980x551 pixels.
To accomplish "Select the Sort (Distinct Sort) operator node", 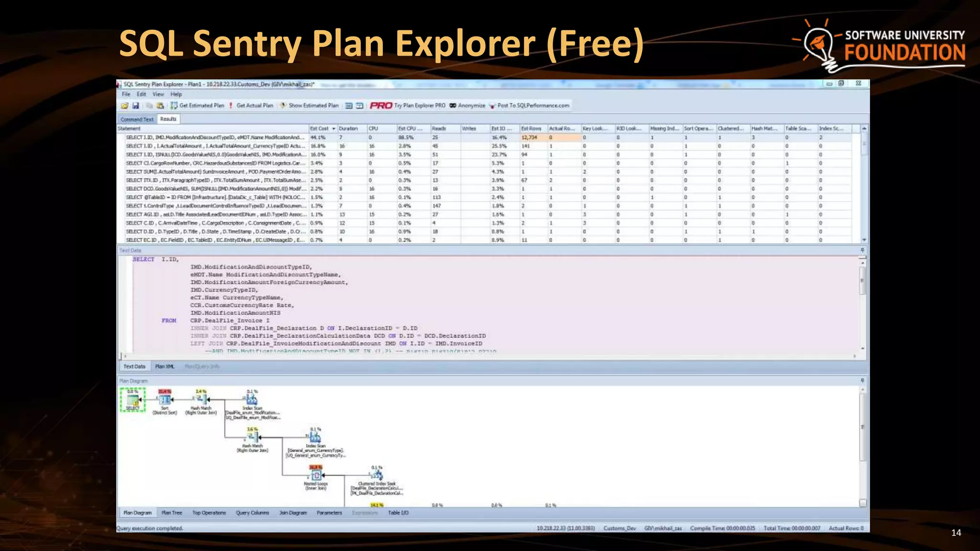I will (165, 402).
